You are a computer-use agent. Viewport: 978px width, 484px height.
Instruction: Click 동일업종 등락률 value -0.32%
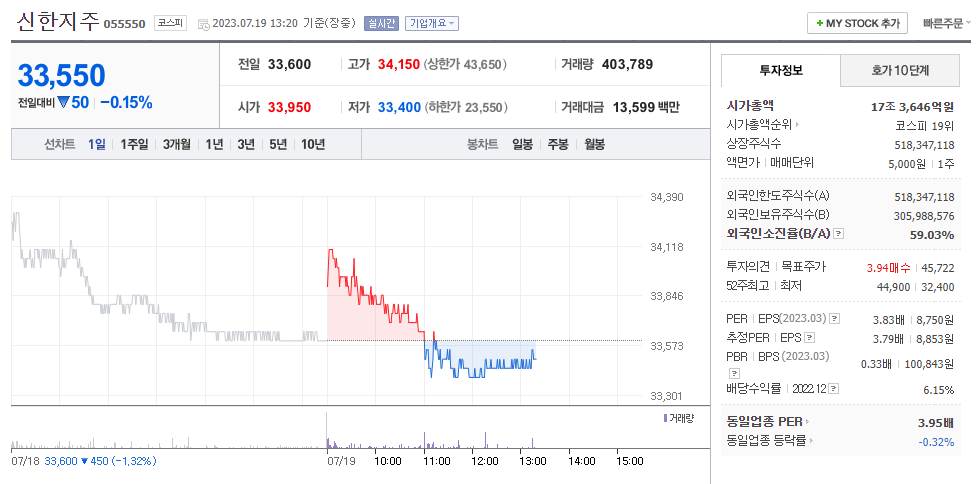(x=936, y=442)
